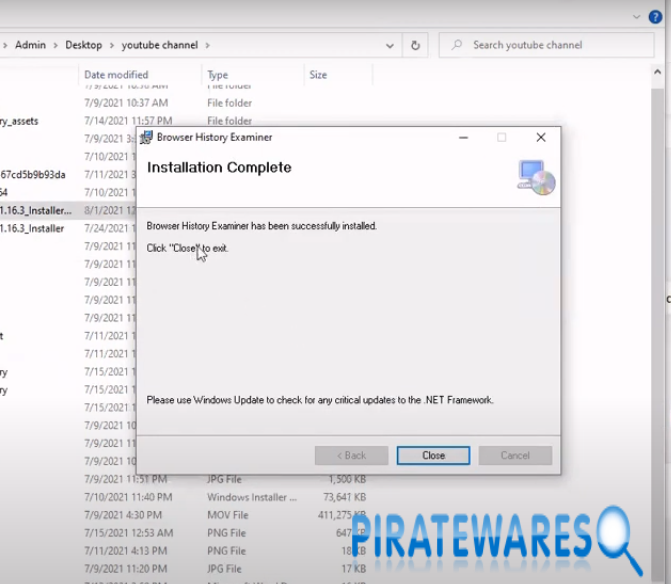Viewport: 671px width, 584px height.
Task: Select the Windows Installer file row
Action: tap(250, 497)
